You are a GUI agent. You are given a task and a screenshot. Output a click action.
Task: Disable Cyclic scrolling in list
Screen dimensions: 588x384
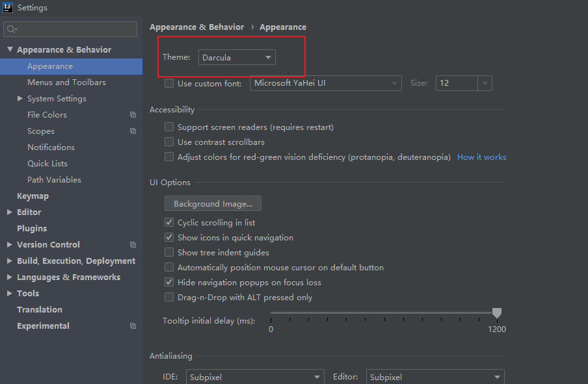pos(169,222)
